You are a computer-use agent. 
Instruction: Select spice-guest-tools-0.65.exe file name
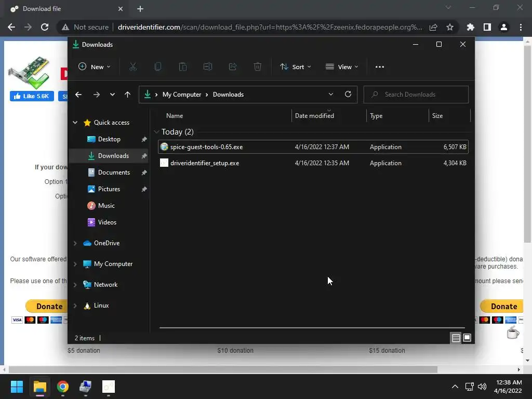(206, 147)
